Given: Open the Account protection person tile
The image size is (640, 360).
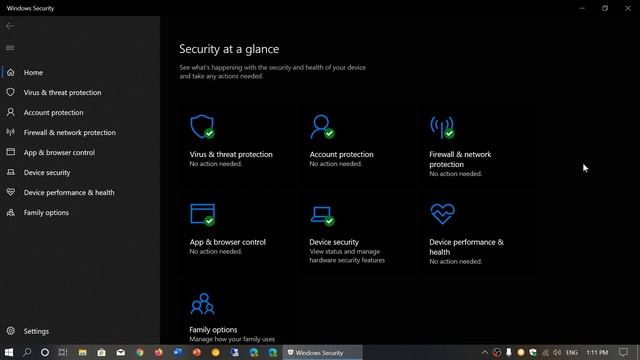Looking at the screenshot, I should [358, 145].
